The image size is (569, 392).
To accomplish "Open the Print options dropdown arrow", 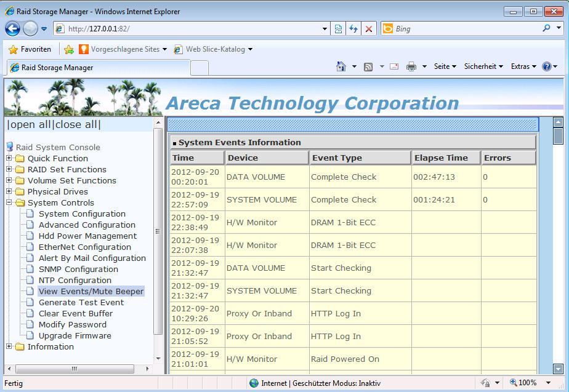I will 424,66.
